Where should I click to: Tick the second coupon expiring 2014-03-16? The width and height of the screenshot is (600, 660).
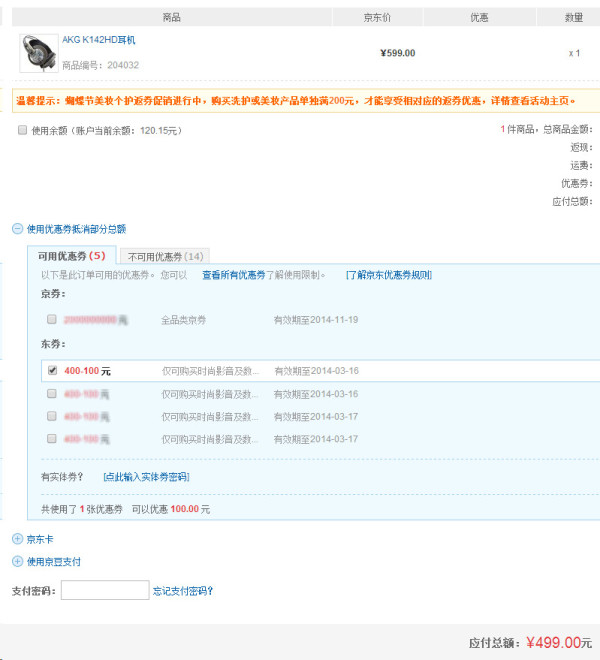click(52, 394)
